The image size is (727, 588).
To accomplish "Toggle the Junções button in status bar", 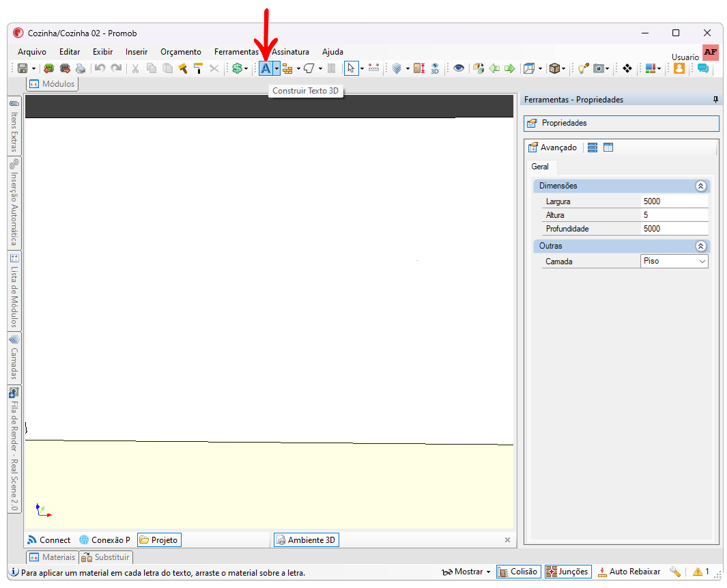I will click(x=568, y=572).
